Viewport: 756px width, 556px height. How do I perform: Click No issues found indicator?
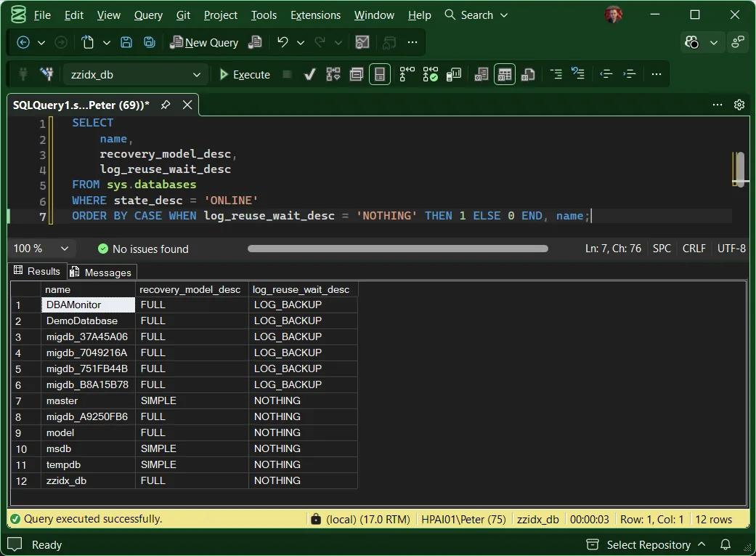point(143,249)
